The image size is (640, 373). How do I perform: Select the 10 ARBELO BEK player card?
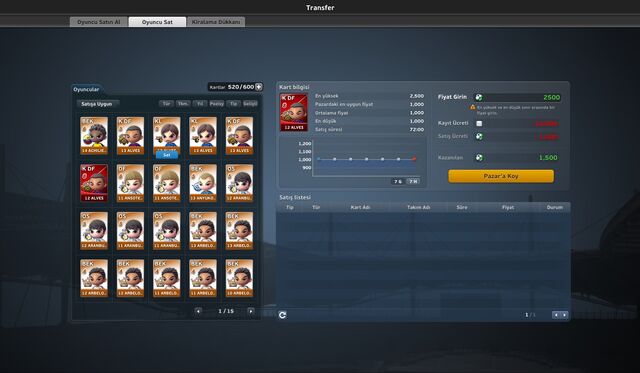coord(239,278)
